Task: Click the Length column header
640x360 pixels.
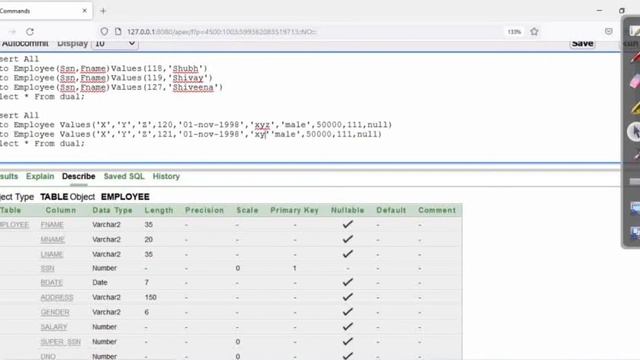Action: click(x=159, y=210)
